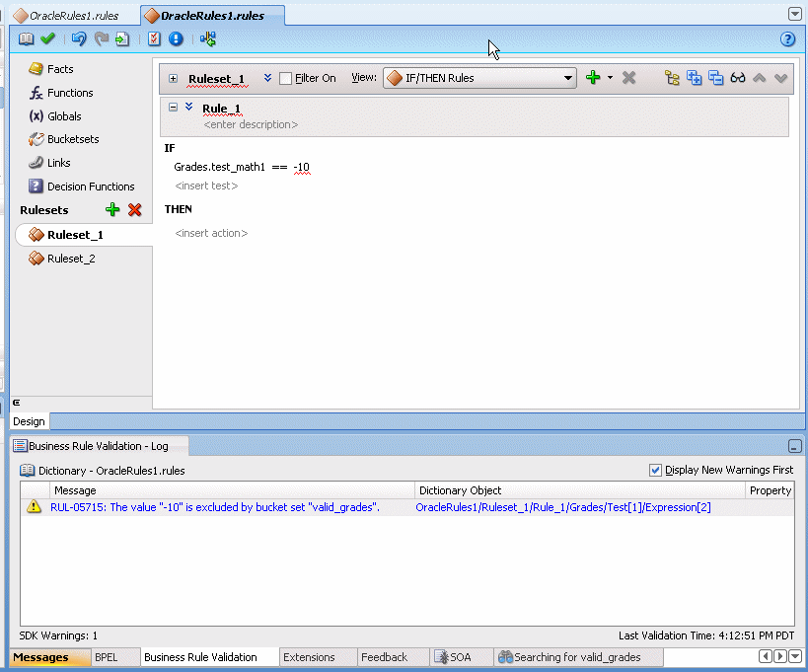The height and width of the screenshot is (672, 808).
Task: Uncheck Display New Warnings First
Action: pos(655,470)
